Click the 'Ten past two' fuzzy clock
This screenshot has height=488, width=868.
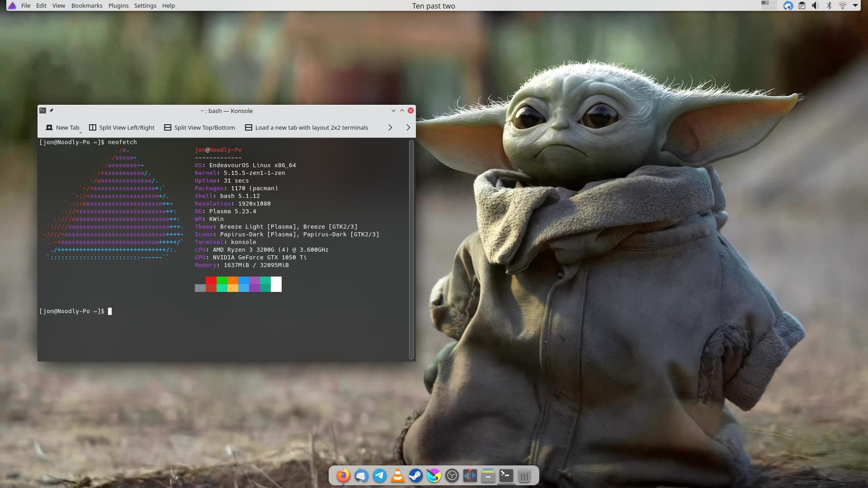pyautogui.click(x=434, y=6)
